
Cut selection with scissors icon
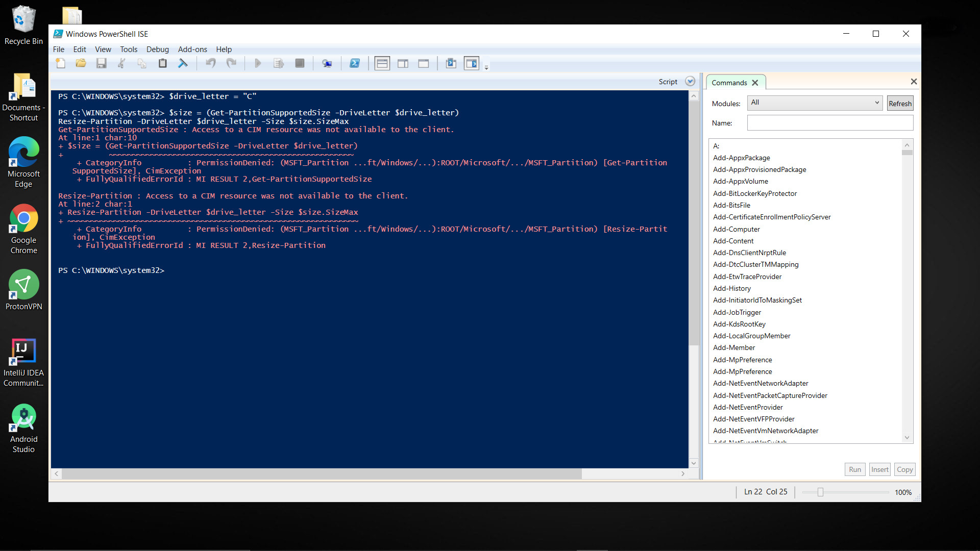pyautogui.click(x=121, y=63)
